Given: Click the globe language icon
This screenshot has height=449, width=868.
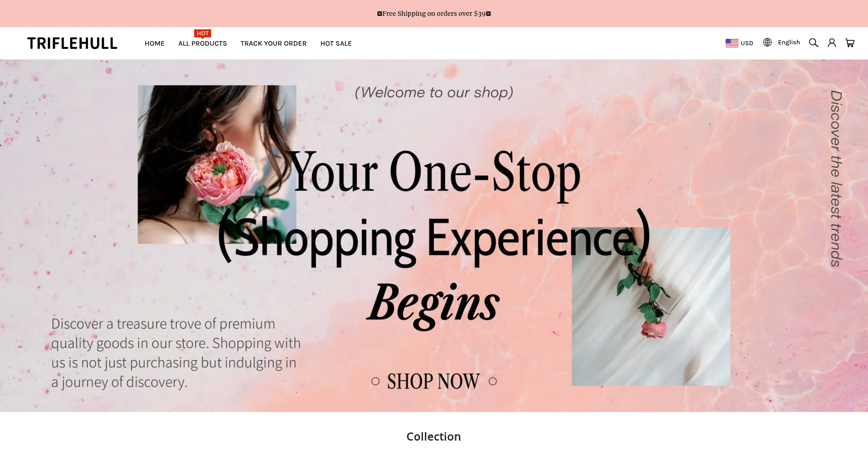Looking at the screenshot, I should 767,43.
